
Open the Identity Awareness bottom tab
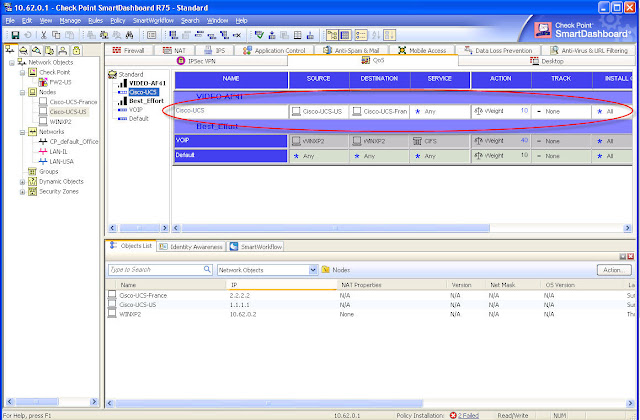click(191, 247)
